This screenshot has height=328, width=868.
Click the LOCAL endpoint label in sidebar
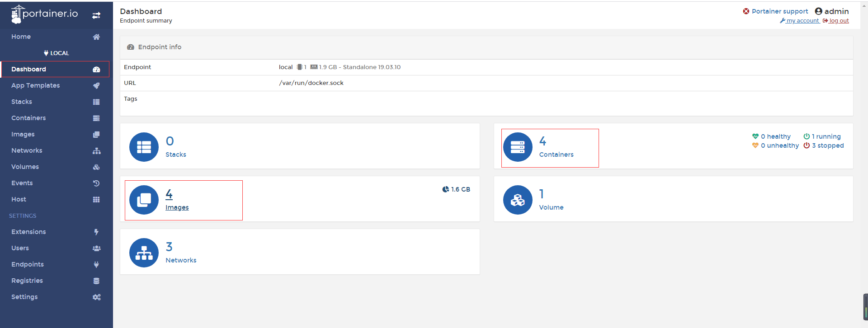tap(57, 53)
